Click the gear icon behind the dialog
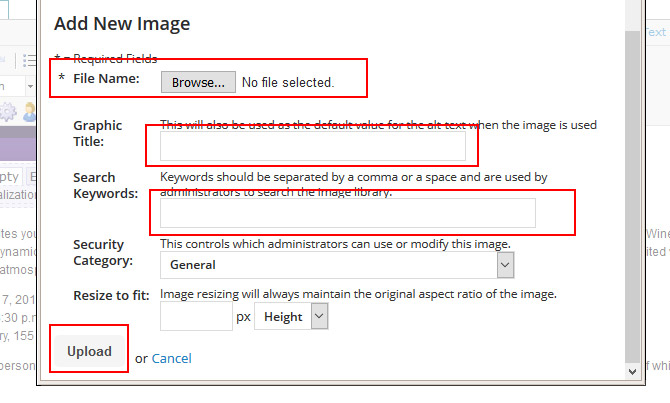Screen dimensions: 670x403 [8, 110]
